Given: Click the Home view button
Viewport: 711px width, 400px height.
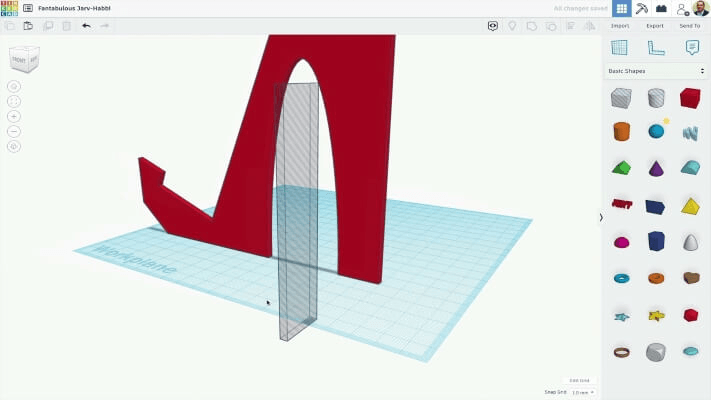Looking at the screenshot, I should [x=14, y=86].
